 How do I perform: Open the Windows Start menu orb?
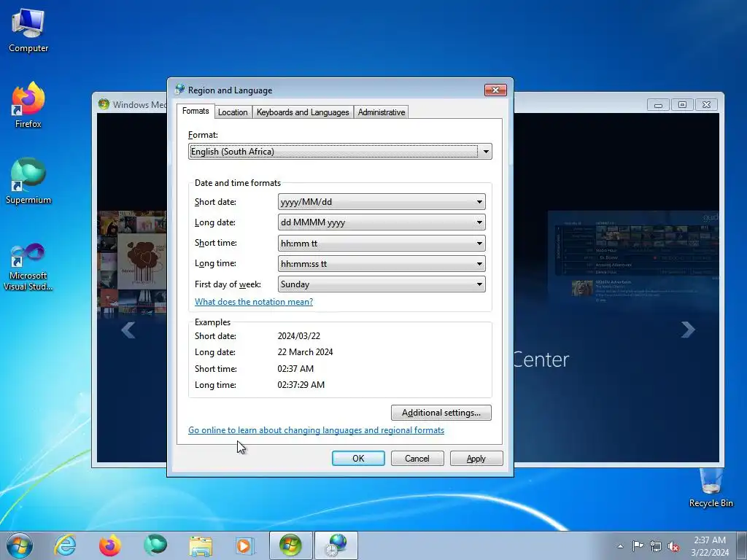(20, 545)
